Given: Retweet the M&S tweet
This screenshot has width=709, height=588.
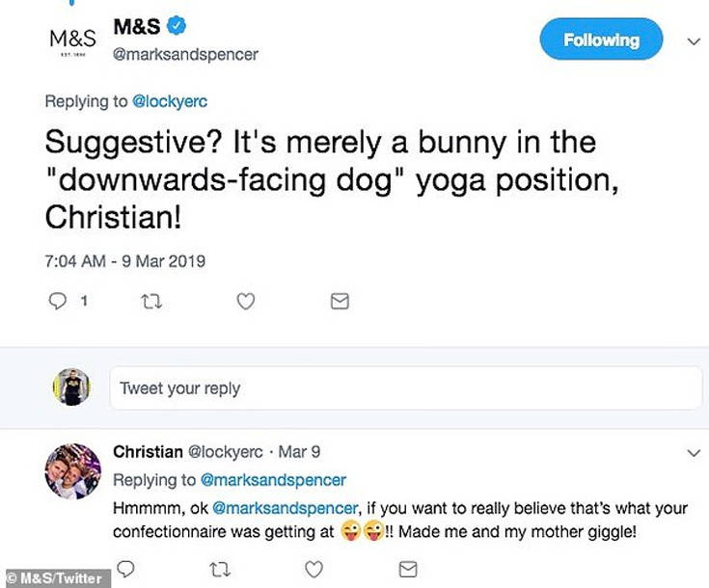Looking at the screenshot, I should coord(150,302).
